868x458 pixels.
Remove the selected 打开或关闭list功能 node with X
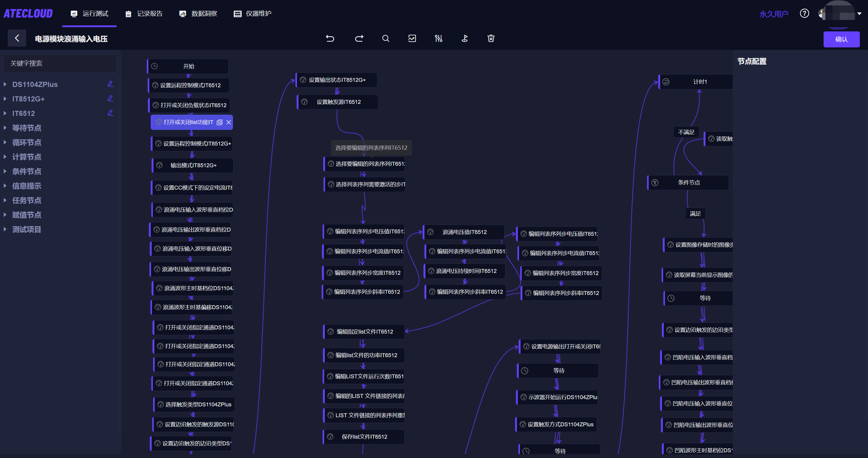click(229, 122)
